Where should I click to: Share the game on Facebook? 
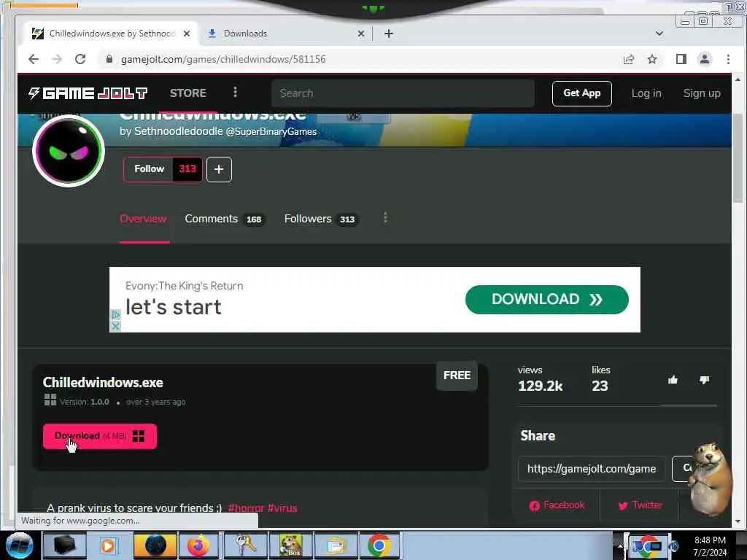557,505
